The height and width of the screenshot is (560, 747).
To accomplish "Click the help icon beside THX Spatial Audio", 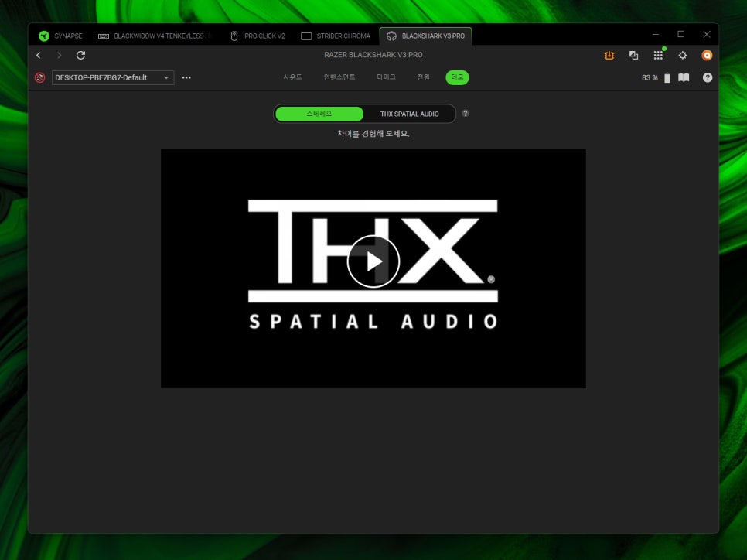I will point(466,113).
